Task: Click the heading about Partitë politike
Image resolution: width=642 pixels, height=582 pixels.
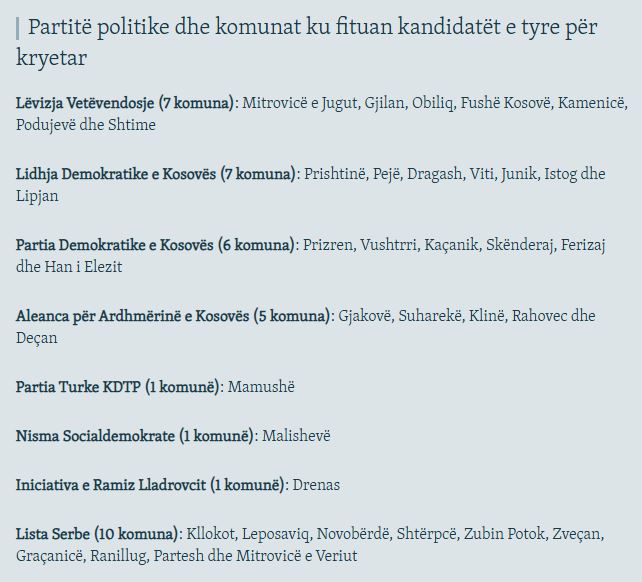Action: [310, 41]
